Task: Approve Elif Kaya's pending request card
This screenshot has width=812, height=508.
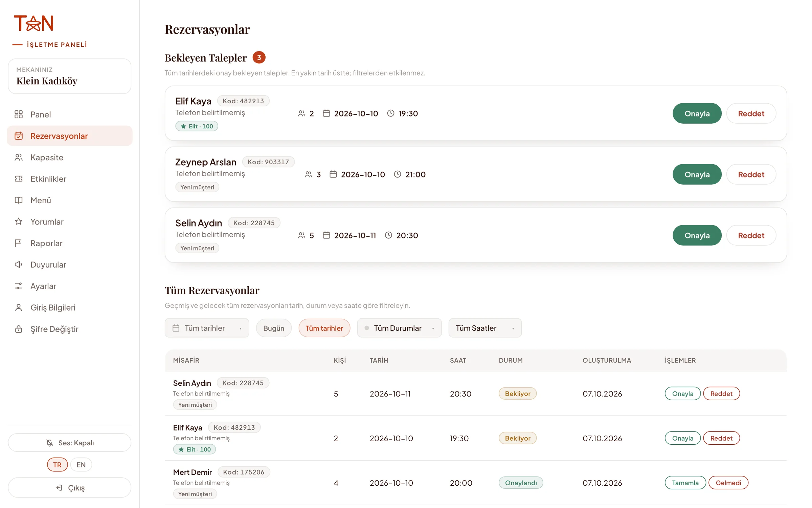Action: 697,113
